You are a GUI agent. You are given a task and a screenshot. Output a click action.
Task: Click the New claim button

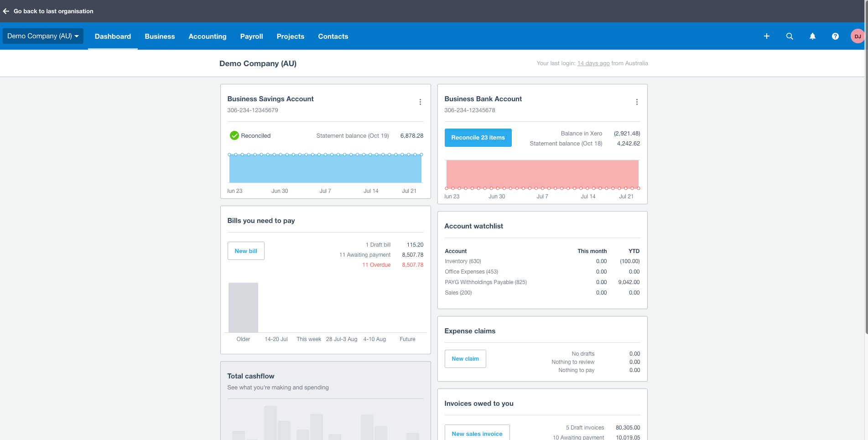(x=465, y=359)
